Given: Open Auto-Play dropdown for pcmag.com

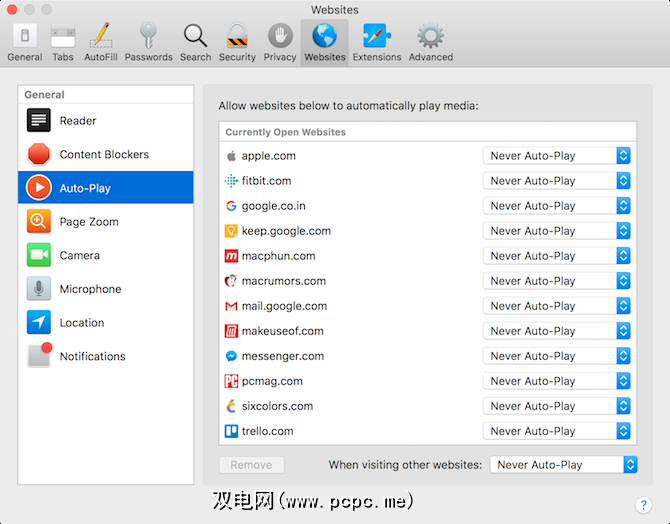Looking at the screenshot, I should point(557,381).
